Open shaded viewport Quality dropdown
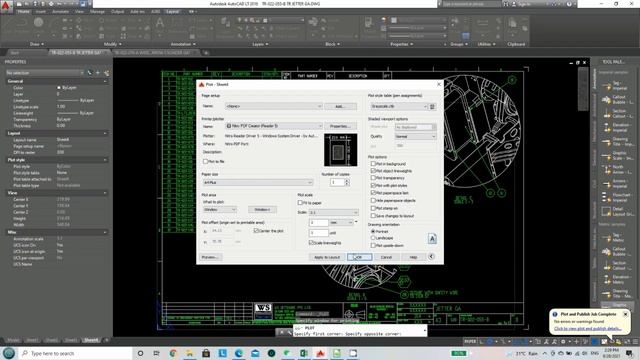Screen dimensions: 640x360 pyautogui.click(x=416, y=136)
